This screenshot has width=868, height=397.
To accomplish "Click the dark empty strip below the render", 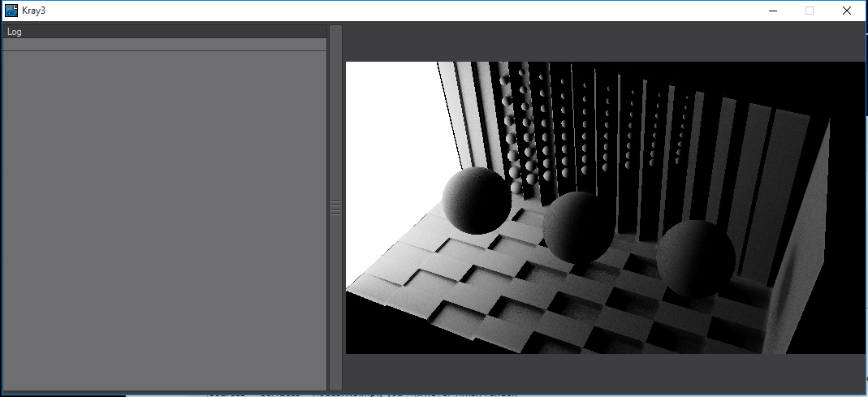I will 605,372.
